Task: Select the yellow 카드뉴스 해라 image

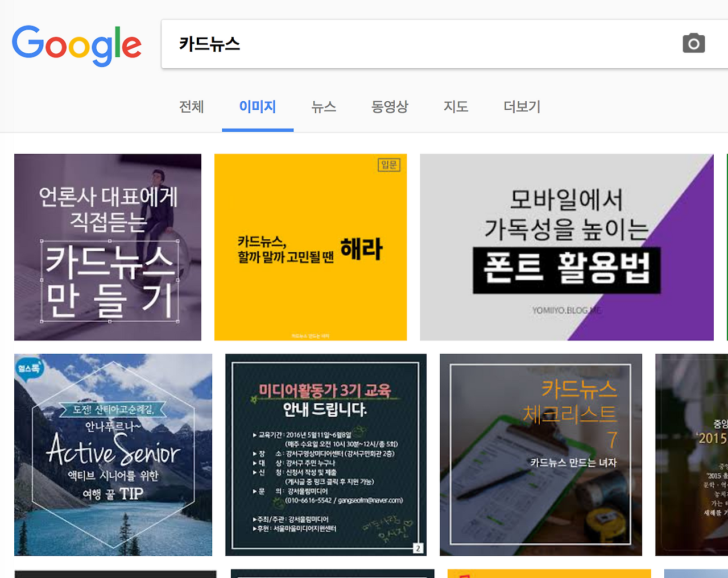Action: point(310,247)
